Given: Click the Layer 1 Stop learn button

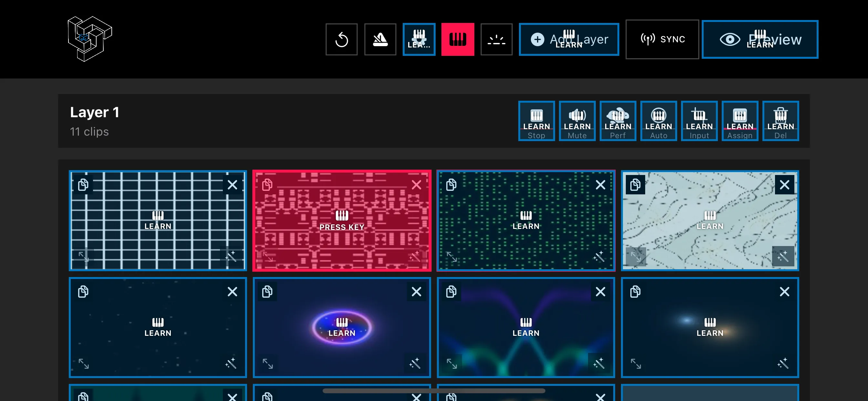Looking at the screenshot, I should coord(536,121).
